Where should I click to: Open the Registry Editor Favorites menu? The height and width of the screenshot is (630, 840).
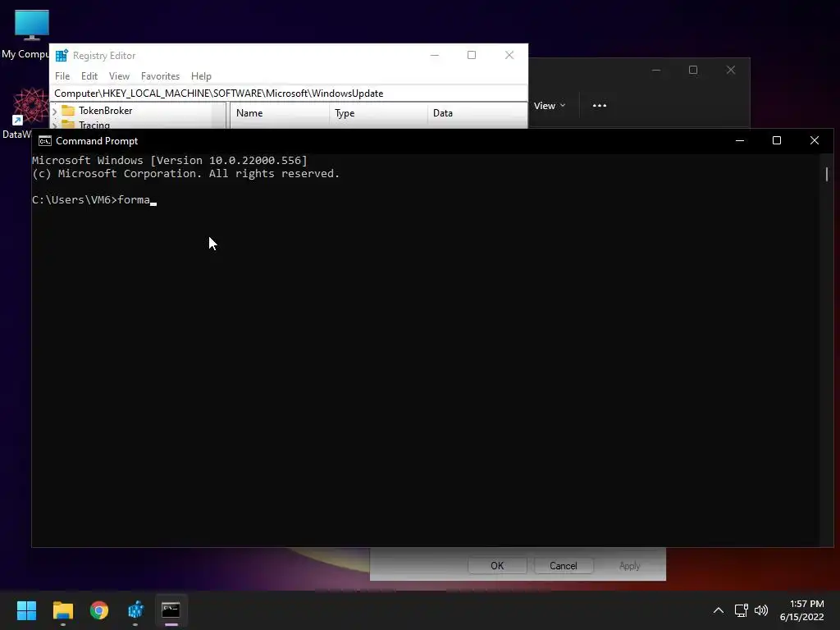(x=160, y=76)
